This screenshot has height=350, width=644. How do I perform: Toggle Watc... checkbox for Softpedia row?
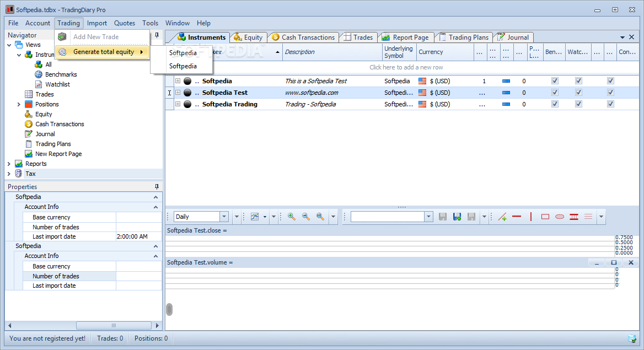point(578,81)
